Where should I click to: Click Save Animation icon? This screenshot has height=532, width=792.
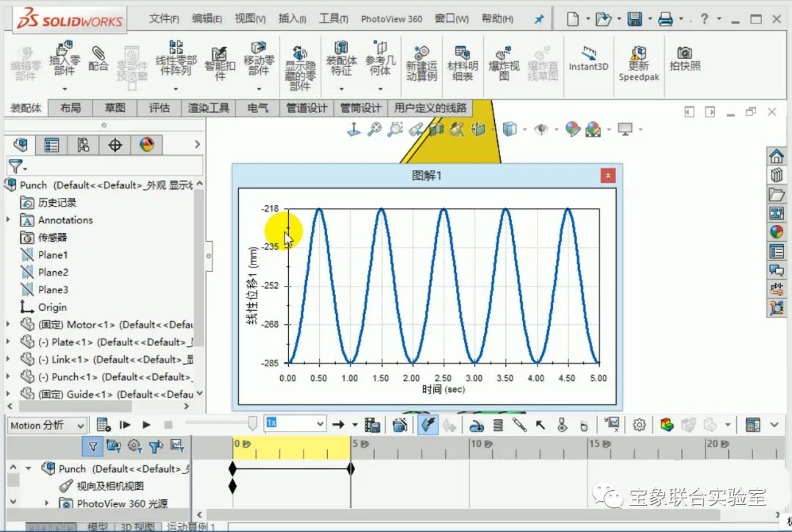[x=373, y=425]
